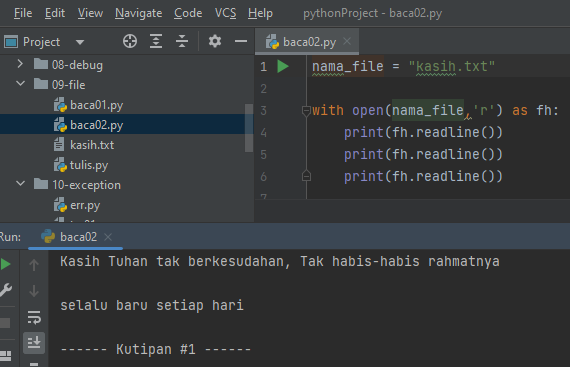Open run configuration wrench icon
Image resolution: width=570 pixels, height=367 pixels.
tap(5, 290)
